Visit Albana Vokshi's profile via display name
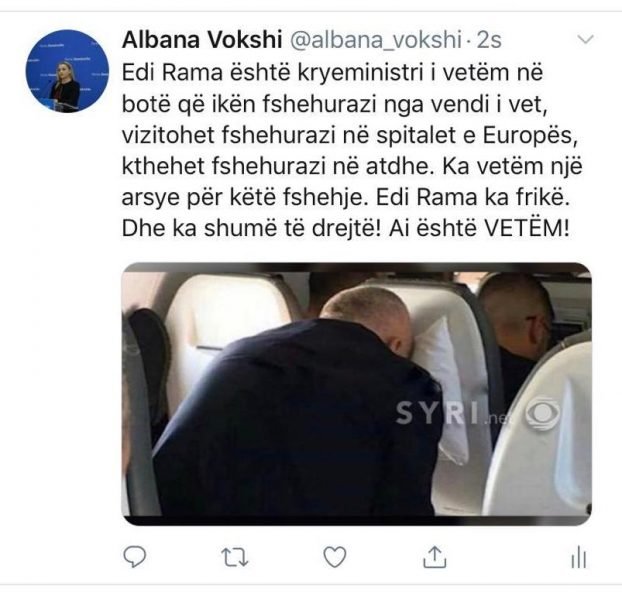Image resolution: width=622 pixels, height=600 pixels. click(202, 40)
